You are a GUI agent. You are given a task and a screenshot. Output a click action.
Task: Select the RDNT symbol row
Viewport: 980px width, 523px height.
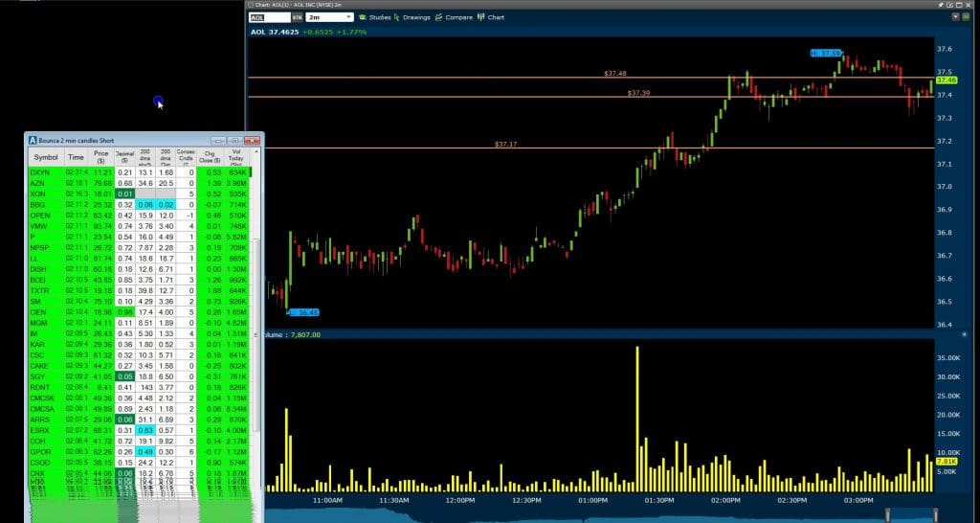point(140,387)
